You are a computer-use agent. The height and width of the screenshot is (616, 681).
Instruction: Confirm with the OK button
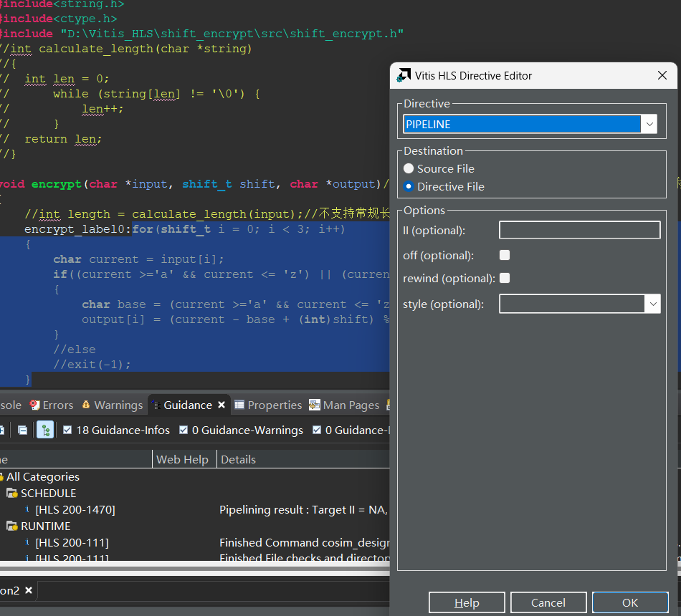tap(630, 602)
